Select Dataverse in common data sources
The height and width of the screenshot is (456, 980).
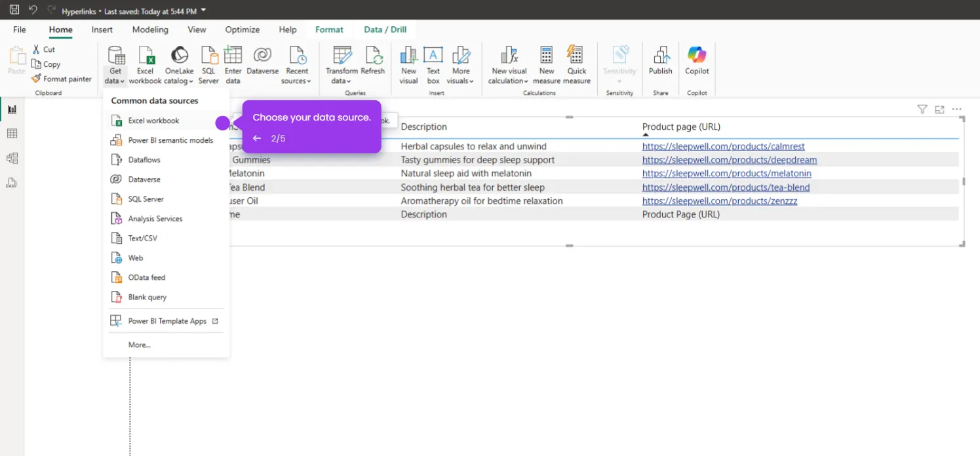[166, 180]
